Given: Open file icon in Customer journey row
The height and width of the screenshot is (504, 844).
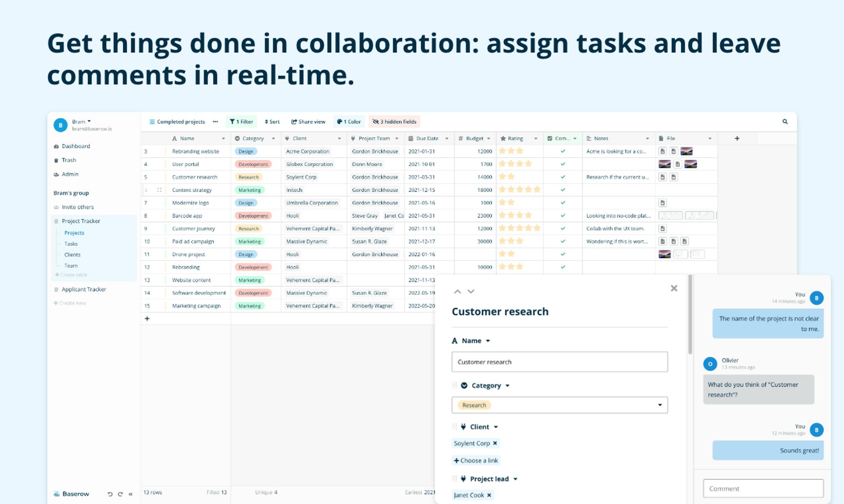Looking at the screenshot, I should (663, 229).
